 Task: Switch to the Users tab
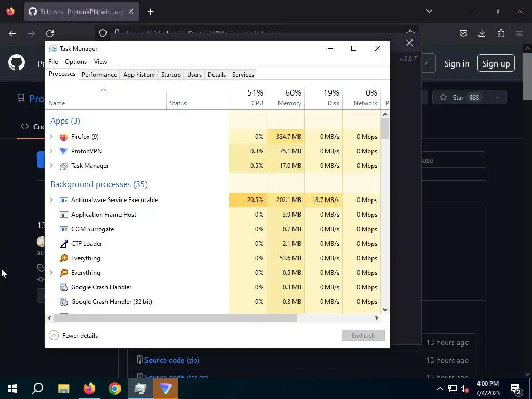(194, 75)
